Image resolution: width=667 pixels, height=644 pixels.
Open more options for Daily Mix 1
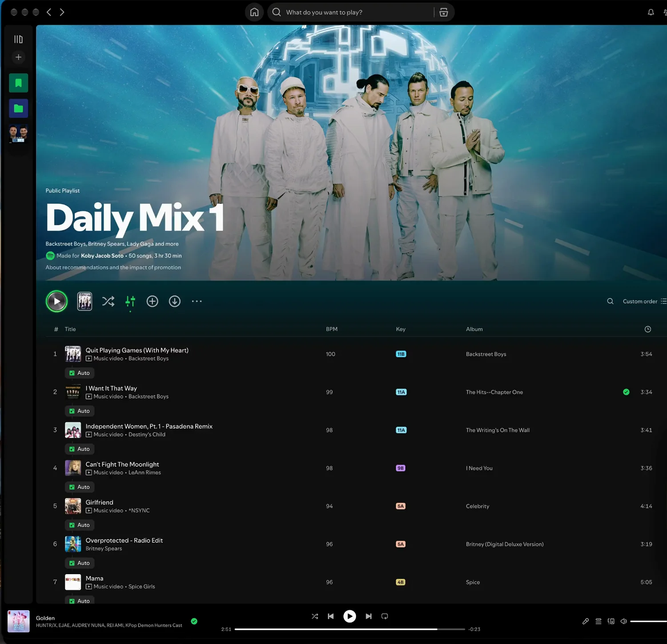[197, 301]
